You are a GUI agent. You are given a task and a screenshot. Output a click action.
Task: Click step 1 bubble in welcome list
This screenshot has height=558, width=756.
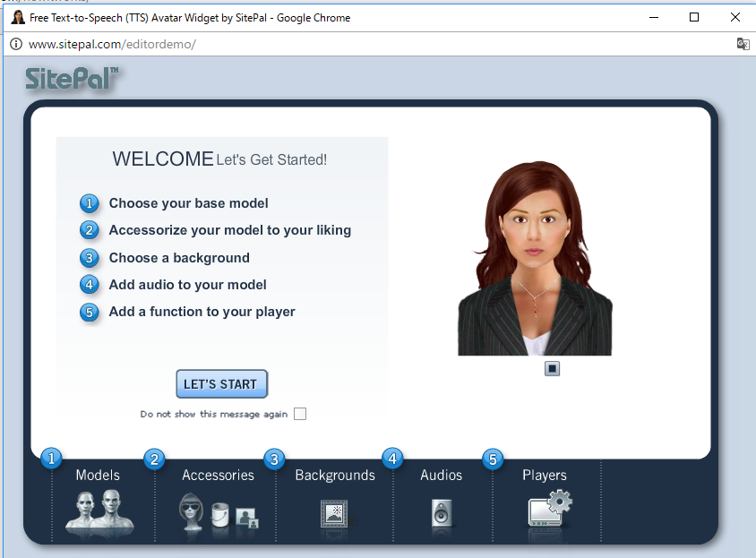click(90, 203)
